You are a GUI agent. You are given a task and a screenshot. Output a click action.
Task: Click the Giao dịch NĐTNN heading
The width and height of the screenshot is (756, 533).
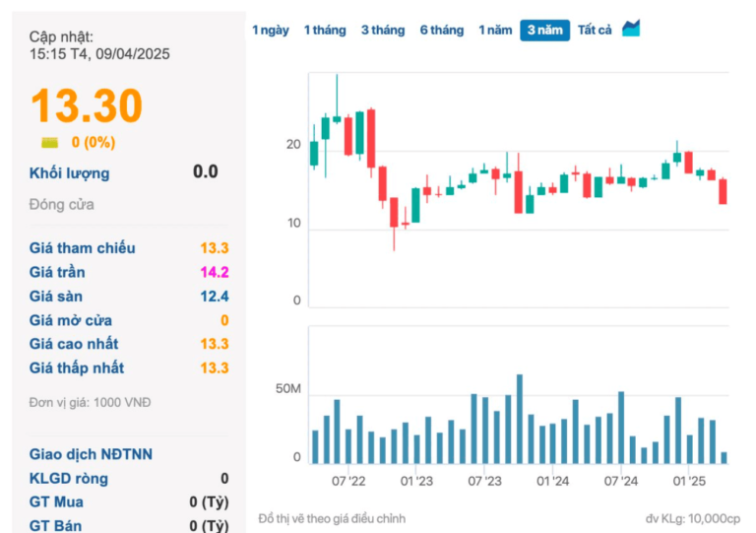(x=91, y=454)
